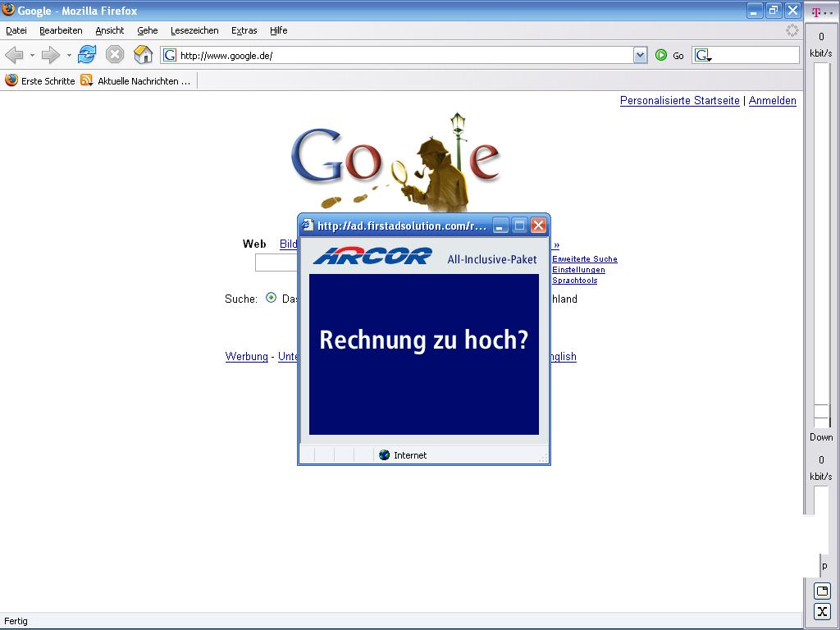840x630 pixels.
Task: Reload the page with the refresh icon
Action: pos(87,55)
